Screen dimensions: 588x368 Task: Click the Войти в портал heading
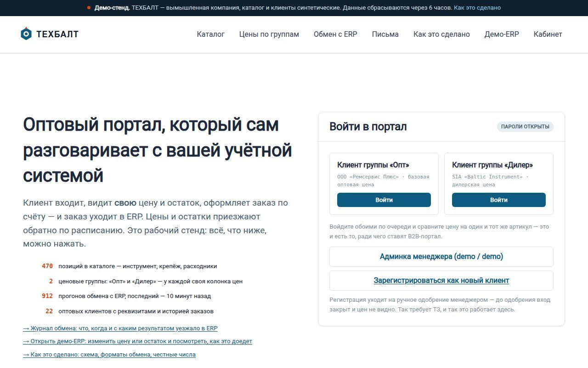[x=368, y=126]
